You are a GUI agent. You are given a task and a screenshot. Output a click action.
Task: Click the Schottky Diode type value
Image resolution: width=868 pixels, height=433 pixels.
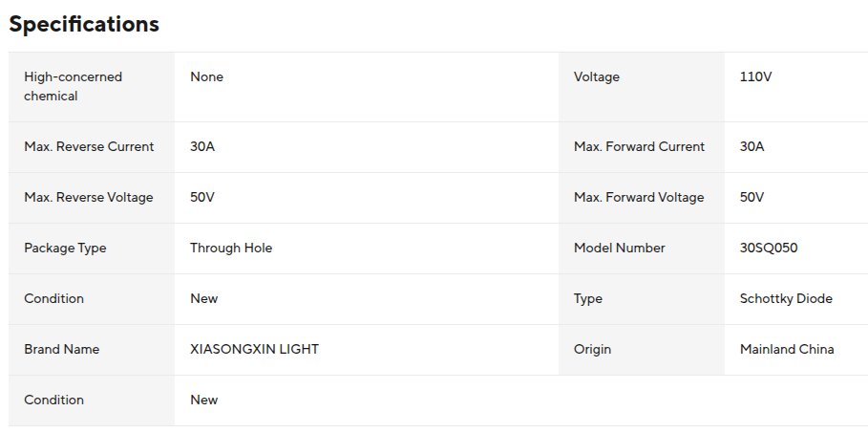tap(786, 298)
